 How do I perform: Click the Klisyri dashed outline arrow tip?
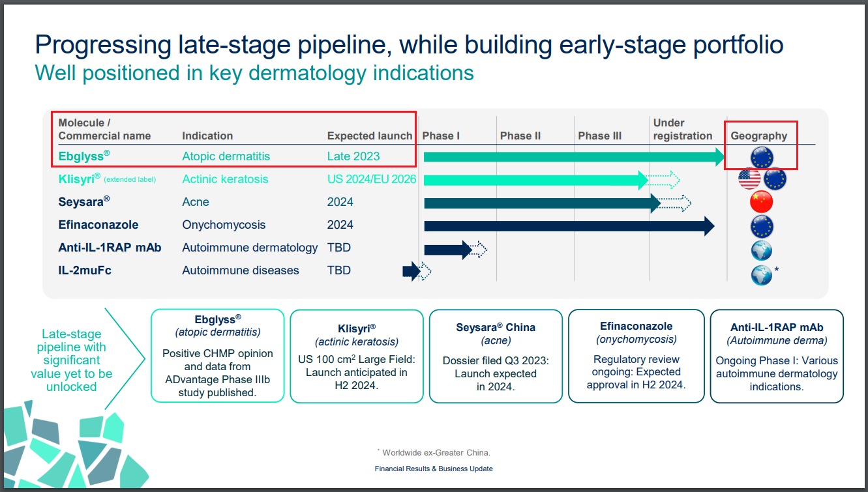click(x=665, y=180)
